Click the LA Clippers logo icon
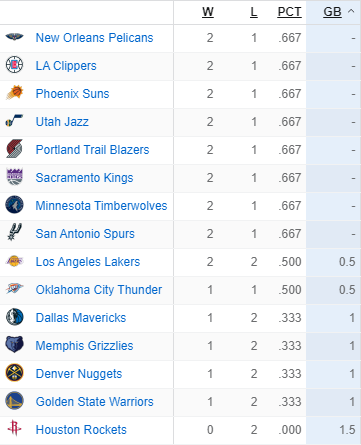This screenshot has width=361, height=445. 14,65
